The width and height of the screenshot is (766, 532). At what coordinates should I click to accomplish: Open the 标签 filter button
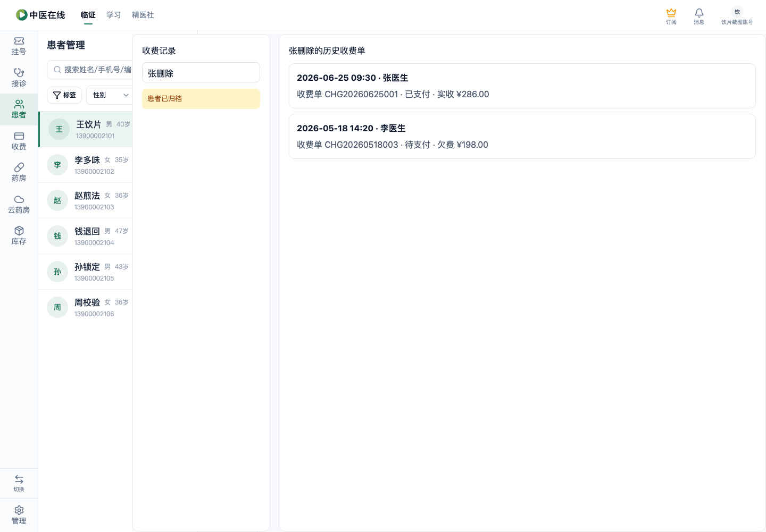point(64,95)
